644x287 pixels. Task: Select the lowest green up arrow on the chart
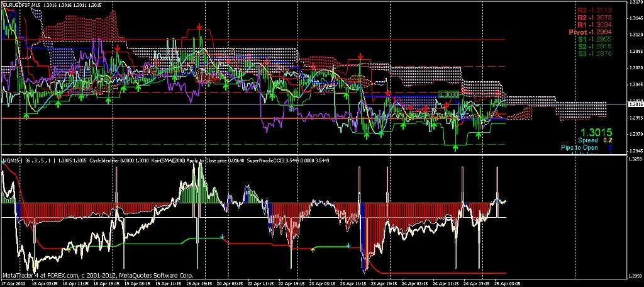tap(455, 146)
